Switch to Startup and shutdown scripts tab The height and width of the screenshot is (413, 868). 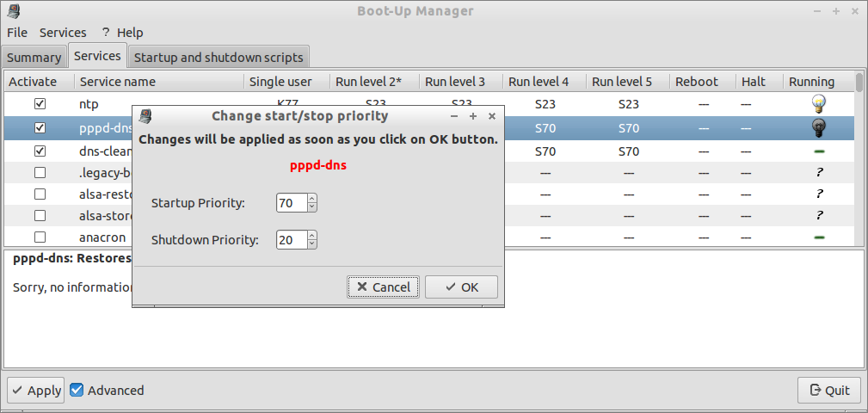219,58
